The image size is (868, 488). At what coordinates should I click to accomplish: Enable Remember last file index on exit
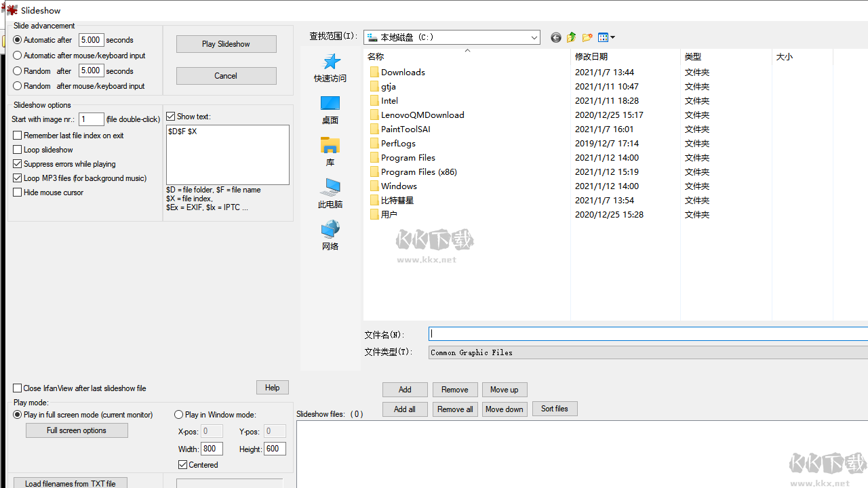click(x=18, y=136)
